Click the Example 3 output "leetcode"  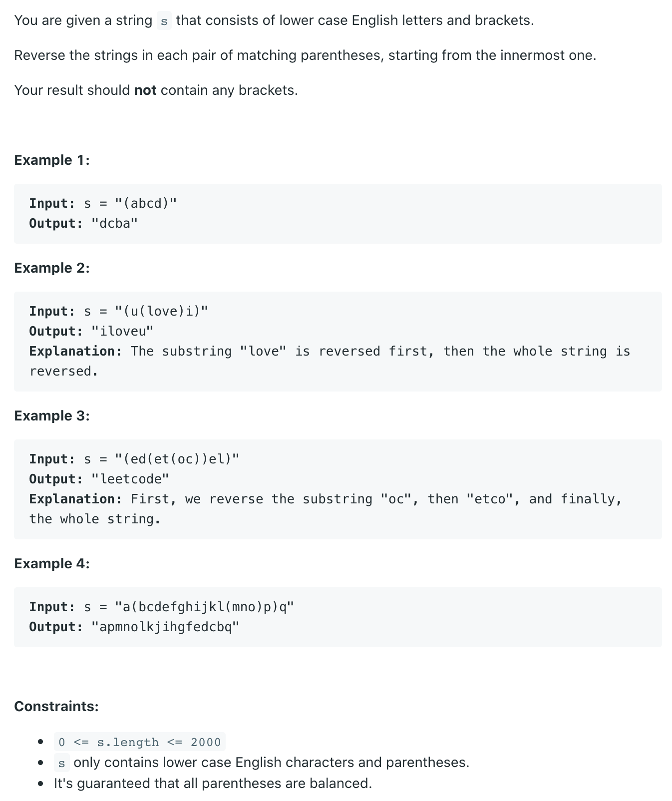[x=130, y=479]
